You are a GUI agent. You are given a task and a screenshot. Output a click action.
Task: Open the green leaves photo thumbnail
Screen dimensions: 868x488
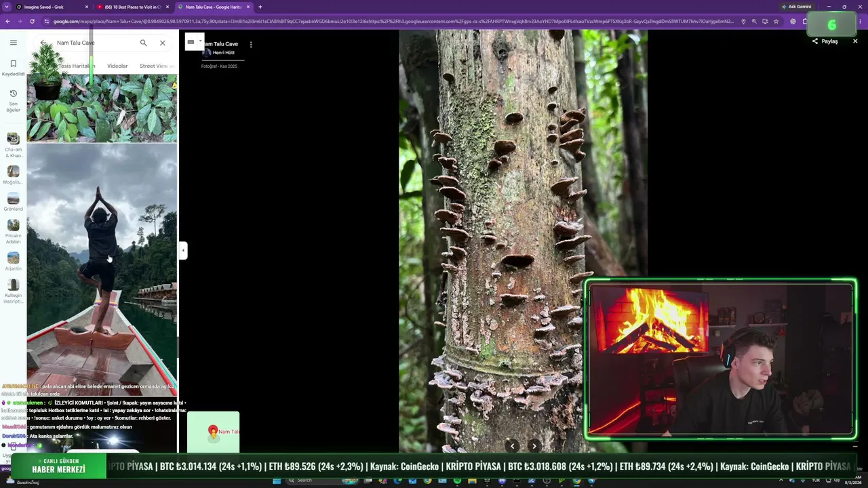[x=102, y=108]
